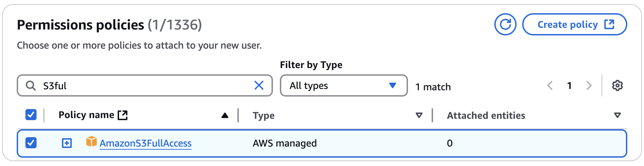Select page number 1
Image resolution: width=644 pixels, height=166 pixels.
coord(570,85)
